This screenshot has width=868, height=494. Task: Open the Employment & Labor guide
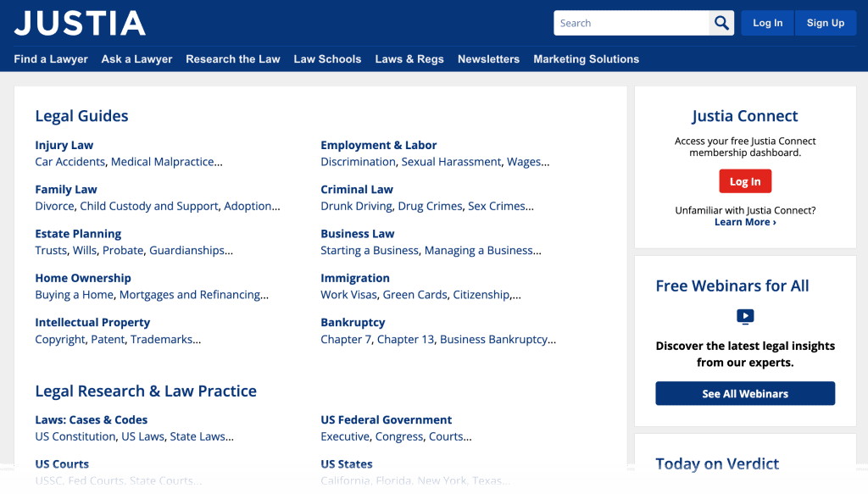(x=379, y=145)
